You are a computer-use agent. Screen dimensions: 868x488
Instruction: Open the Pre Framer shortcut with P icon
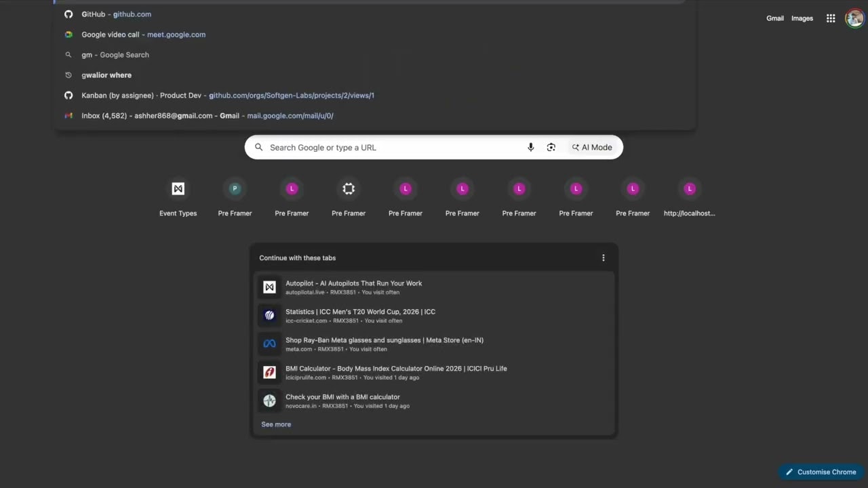tap(235, 197)
